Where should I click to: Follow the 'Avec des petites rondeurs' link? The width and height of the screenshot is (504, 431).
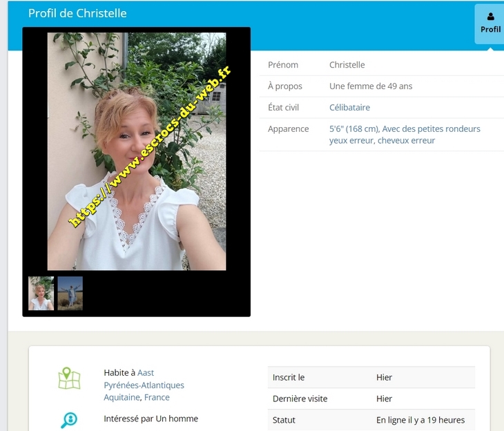(432, 129)
